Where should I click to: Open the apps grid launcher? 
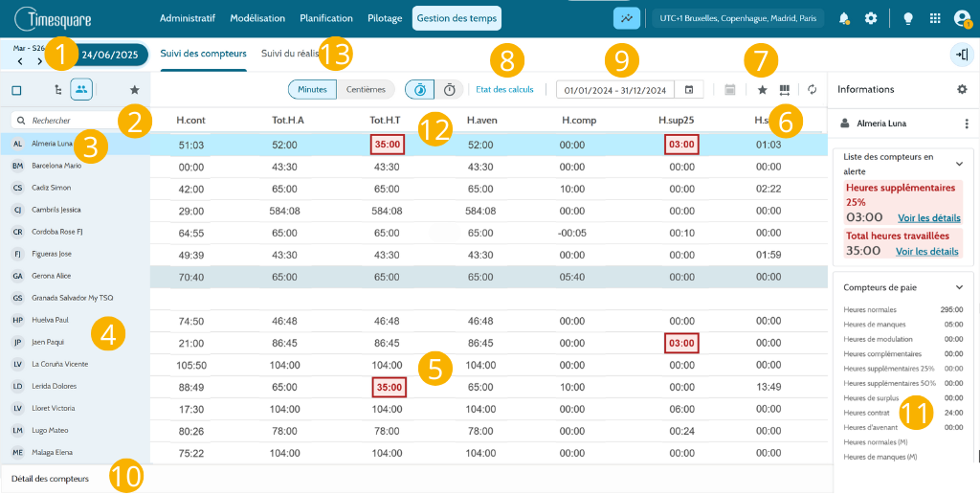coord(935,18)
